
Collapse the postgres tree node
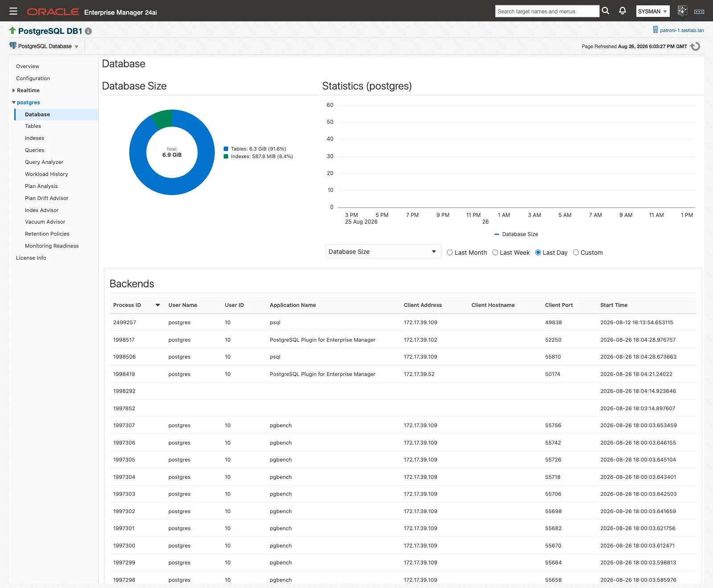tap(14, 102)
